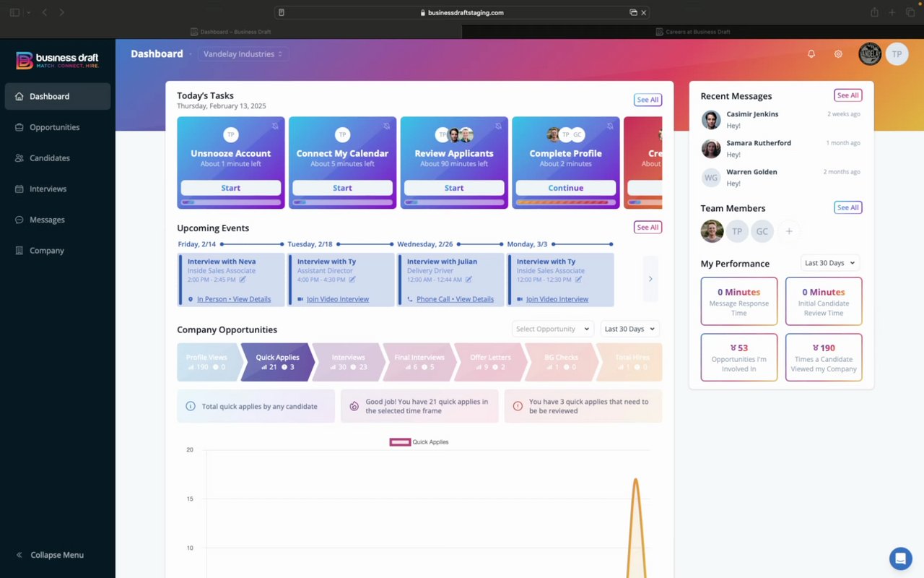924x578 pixels.
Task: Open the Dashboard sidebar item
Action: tap(58, 96)
